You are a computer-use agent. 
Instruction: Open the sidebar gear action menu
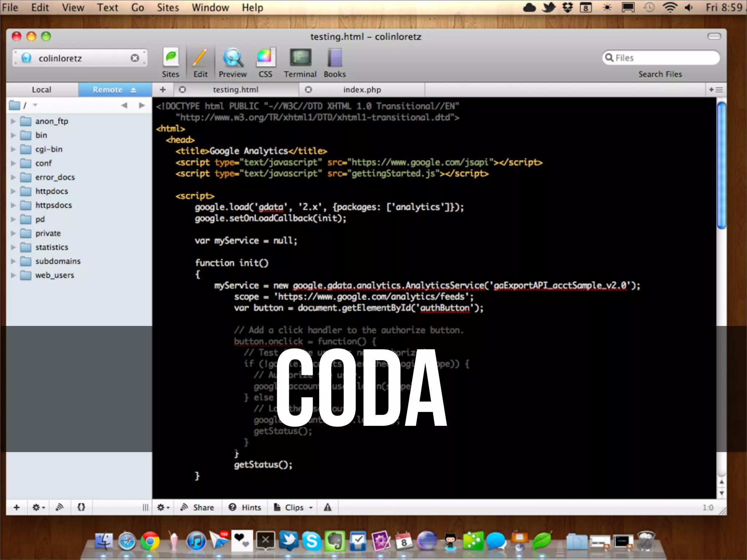38,507
